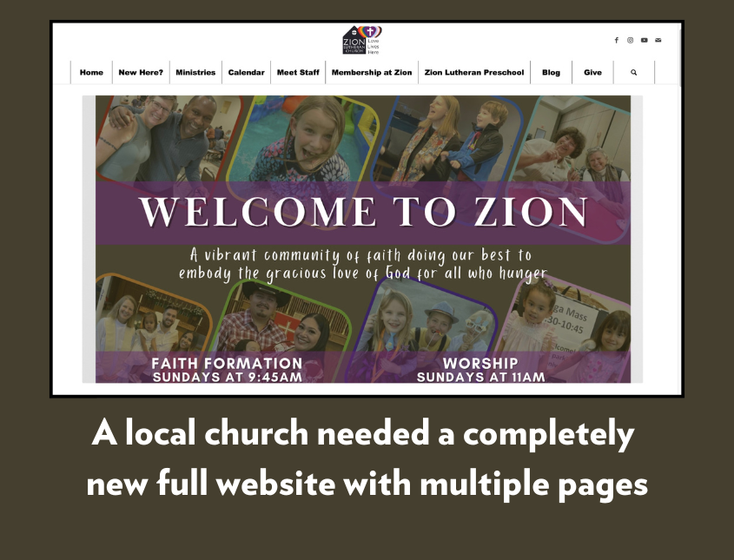Click the Faith Formation Sundays at 9:45am caption
Image resolution: width=734 pixels, height=560 pixels.
[227, 370]
